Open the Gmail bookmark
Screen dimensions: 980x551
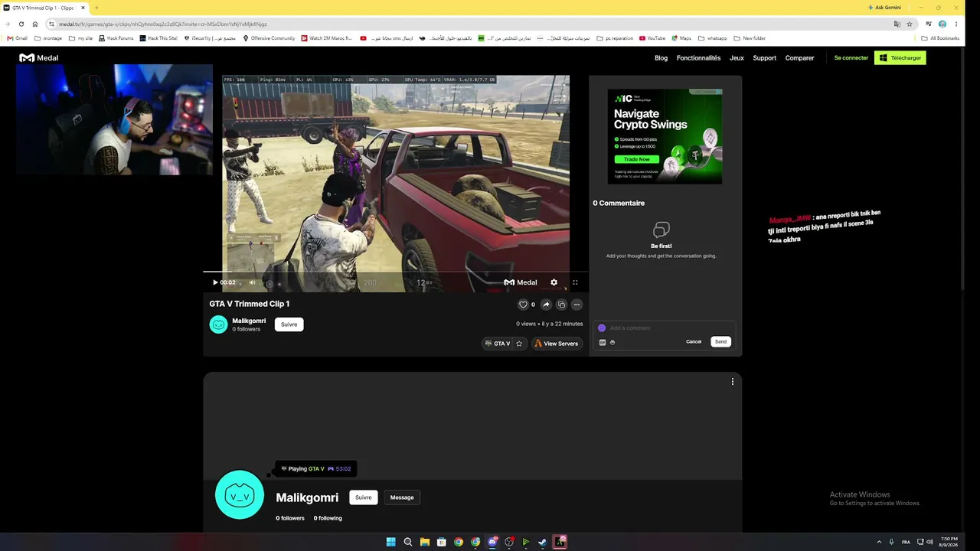[18, 38]
